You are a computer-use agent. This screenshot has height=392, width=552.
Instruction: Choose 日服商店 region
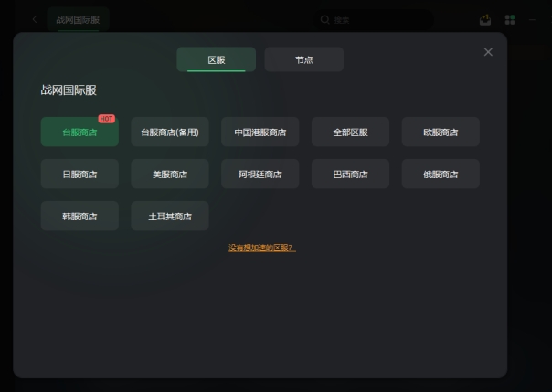click(80, 174)
